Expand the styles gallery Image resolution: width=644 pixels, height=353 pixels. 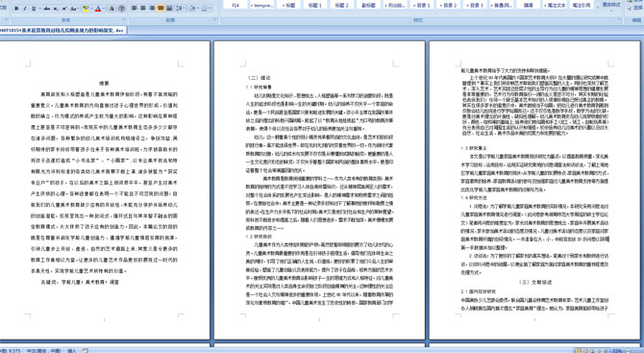click(x=598, y=7)
